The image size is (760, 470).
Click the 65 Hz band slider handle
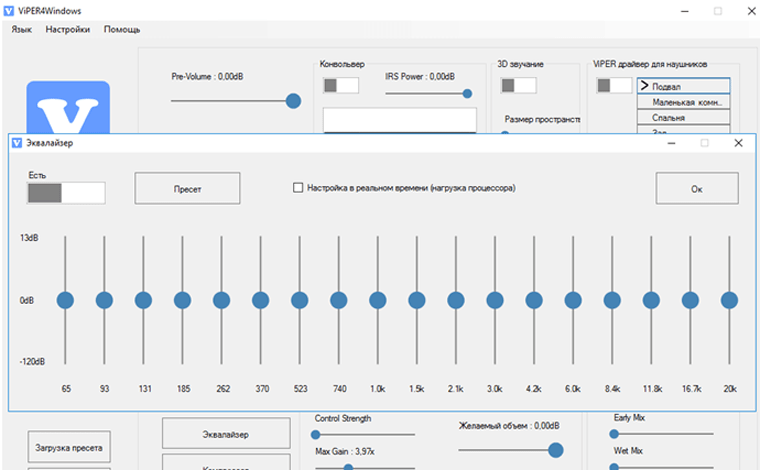click(x=65, y=300)
